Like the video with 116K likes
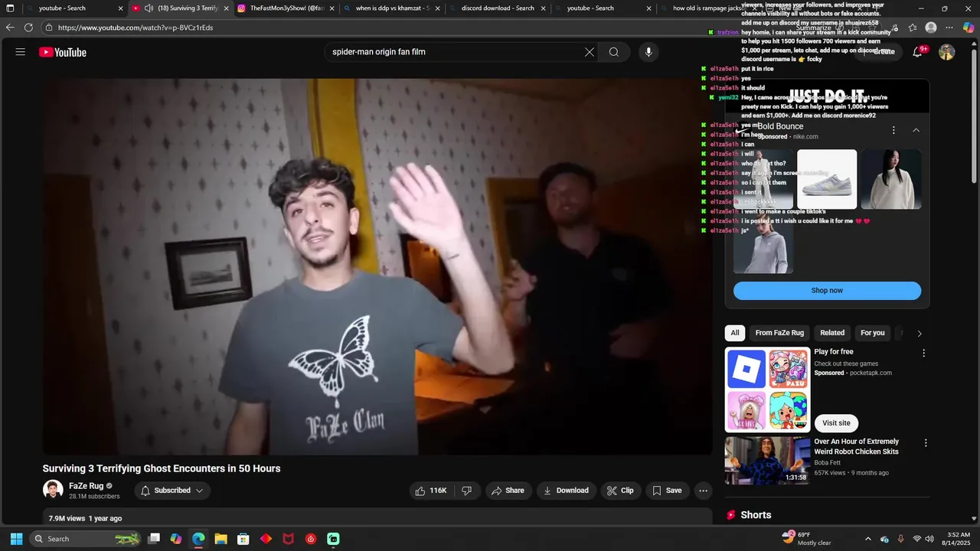Screen dimensions: 980x551 (430, 491)
